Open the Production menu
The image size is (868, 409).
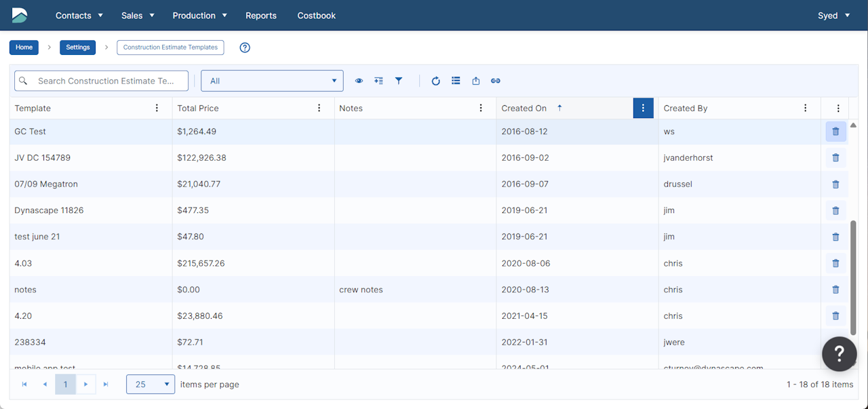click(199, 16)
